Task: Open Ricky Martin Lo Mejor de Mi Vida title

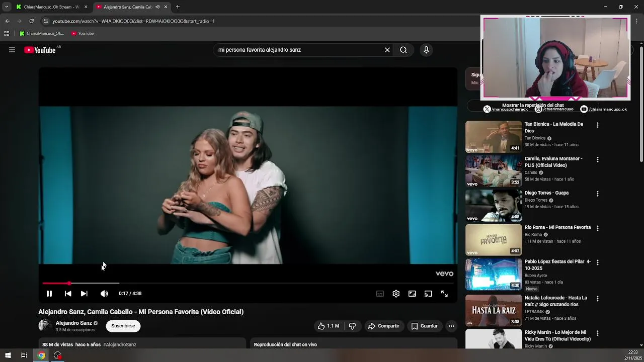Action: [557, 335]
